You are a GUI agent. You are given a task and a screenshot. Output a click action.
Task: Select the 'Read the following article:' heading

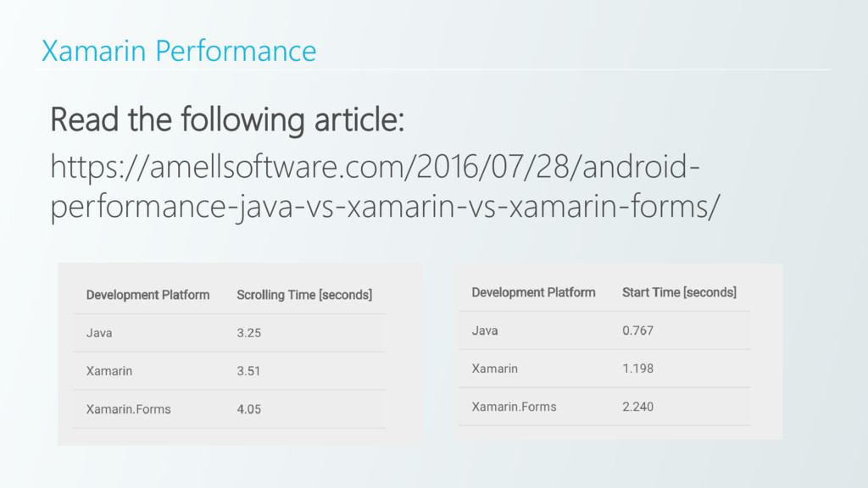tap(227, 120)
